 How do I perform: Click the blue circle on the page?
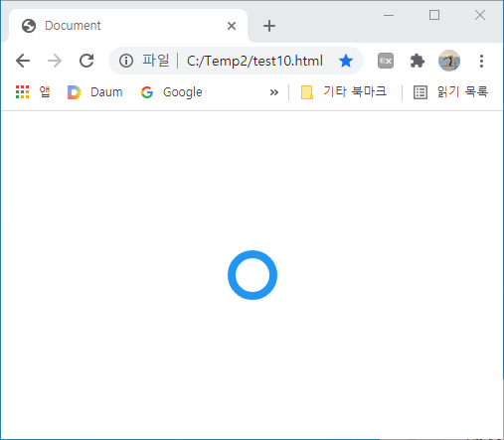coord(252,275)
